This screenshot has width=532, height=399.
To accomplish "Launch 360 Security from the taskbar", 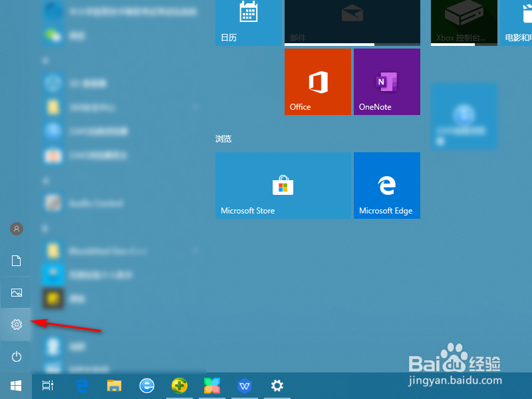I will (x=180, y=386).
